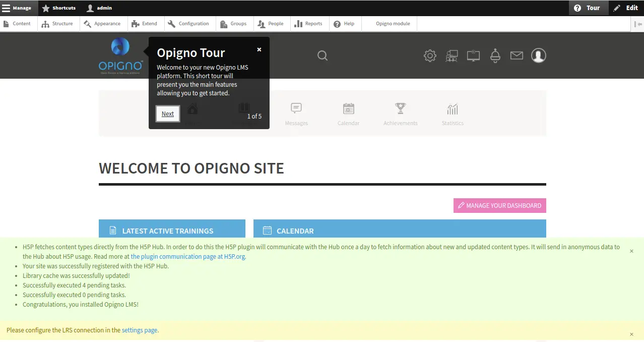Close the Opigno Tour popup
Viewport: 644px width, 342px height.
(259, 49)
